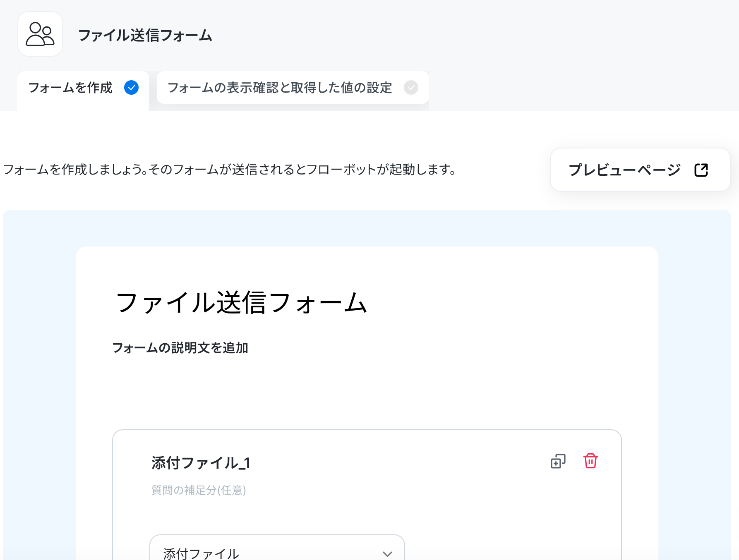
Task: Delete the 添付ファイル_1 question with the trash icon
Action: pos(590,461)
